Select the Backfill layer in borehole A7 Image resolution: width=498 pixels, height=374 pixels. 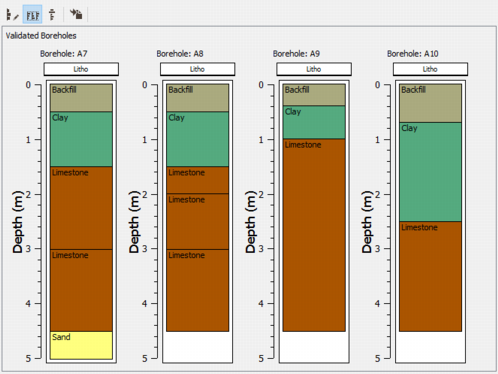[81, 98]
